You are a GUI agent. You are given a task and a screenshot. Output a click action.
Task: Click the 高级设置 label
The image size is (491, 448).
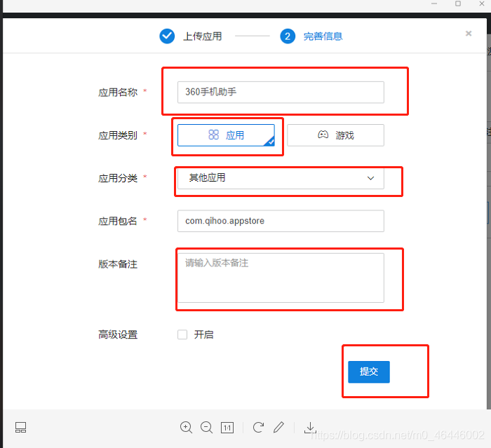(x=118, y=334)
